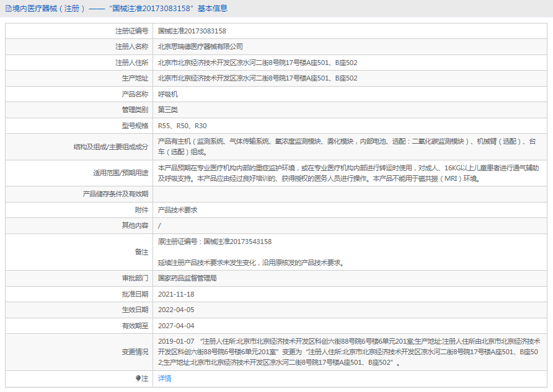
Task: Click the document icon beside the page title
Action: tap(7, 9)
